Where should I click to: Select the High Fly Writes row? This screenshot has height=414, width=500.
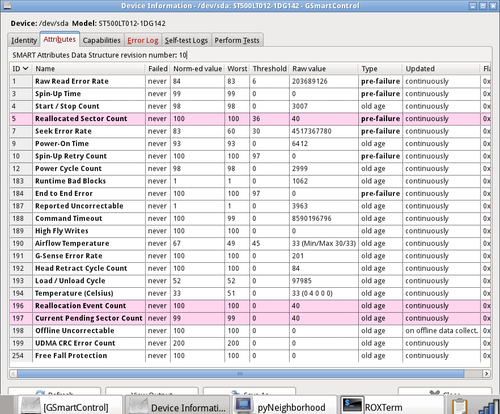click(x=250, y=231)
